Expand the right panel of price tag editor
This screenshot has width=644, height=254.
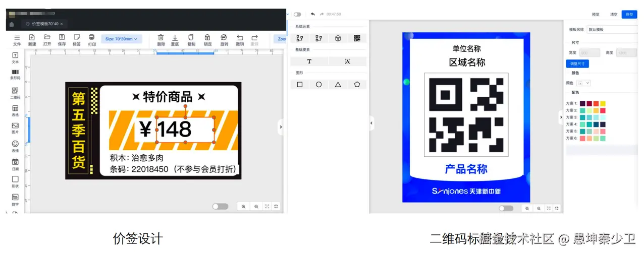pos(281,127)
